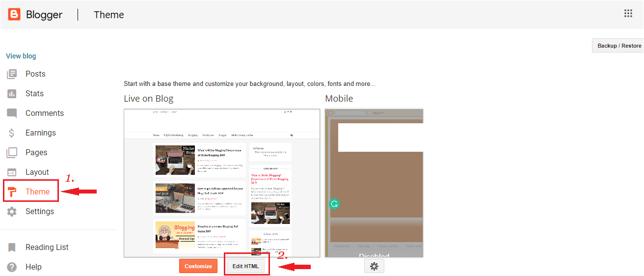The width and height of the screenshot is (644, 276).
Task: Go to the Stats section
Action: click(34, 94)
